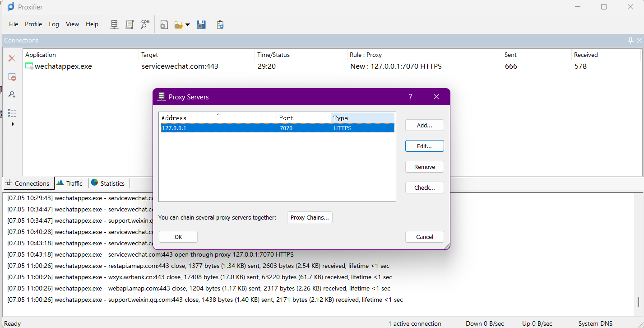This screenshot has height=328, width=644.
Task: Close the Proxy Servers dialog
Action: (x=436, y=97)
